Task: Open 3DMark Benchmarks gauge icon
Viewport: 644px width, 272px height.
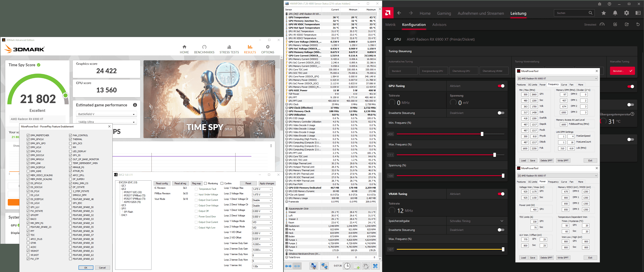Action: coord(204,47)
